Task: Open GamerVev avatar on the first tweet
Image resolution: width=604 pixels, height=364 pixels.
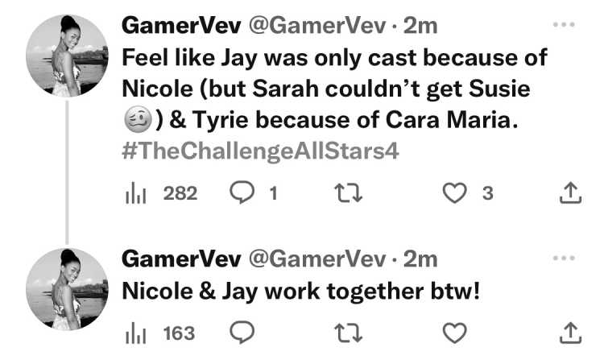Action: (67, 56)
